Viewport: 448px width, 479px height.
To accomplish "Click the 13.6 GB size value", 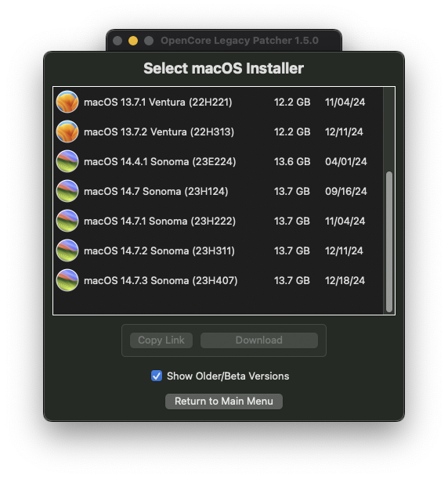I will point(292,161).
